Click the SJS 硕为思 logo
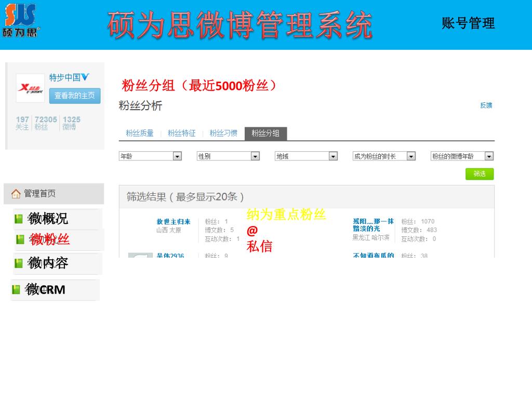Image resolution: width=532 pixels, height=399 pixels. (20, 20)
